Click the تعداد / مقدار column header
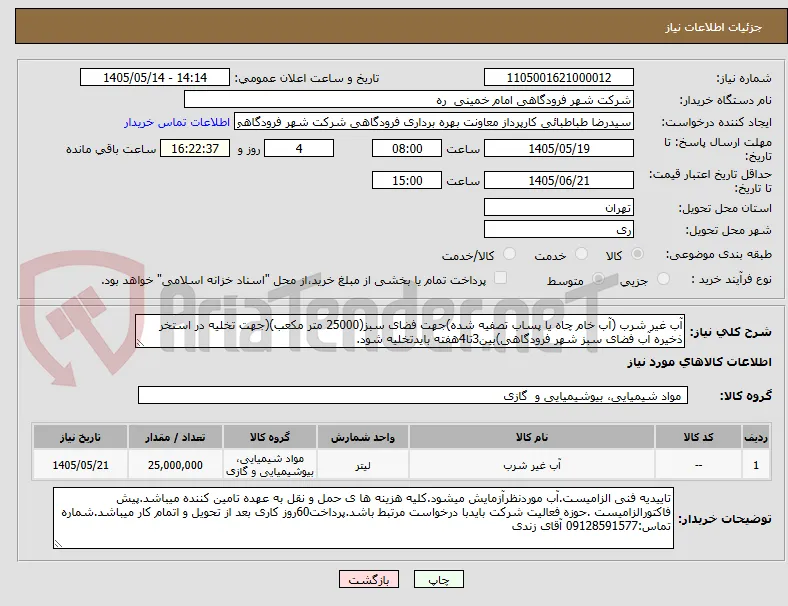Viewport: 788px width, 606px height. (x=175, y=437)
